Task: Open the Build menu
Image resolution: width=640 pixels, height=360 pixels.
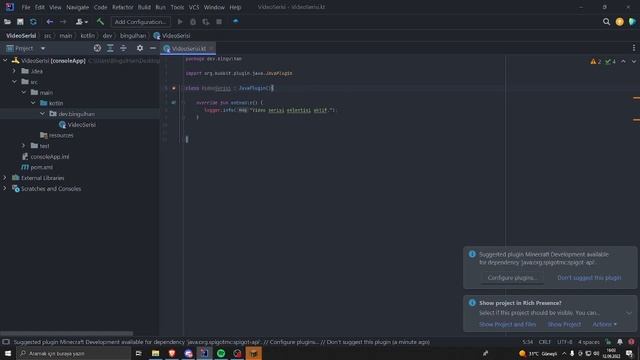Action: [x=144, y=7]
